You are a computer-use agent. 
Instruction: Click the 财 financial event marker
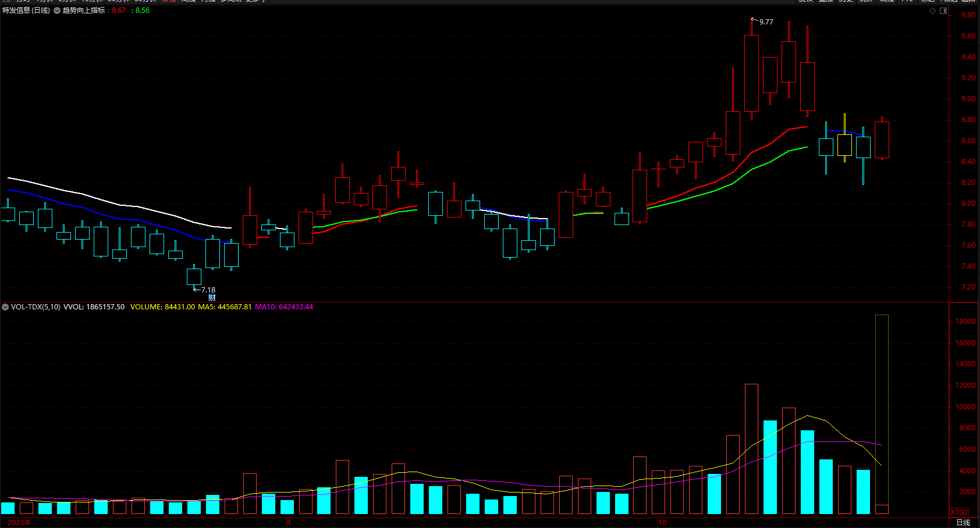coord(212,298)
